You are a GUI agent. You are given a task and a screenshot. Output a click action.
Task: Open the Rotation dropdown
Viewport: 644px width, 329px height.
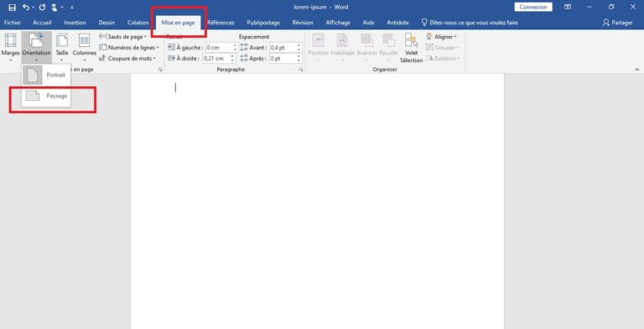[x=443, y=59]
